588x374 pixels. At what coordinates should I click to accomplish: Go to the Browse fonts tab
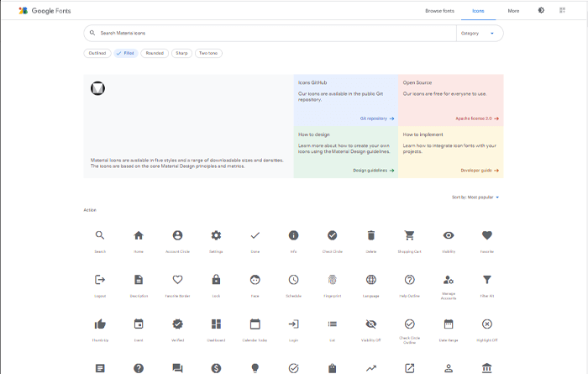[439, 11]
